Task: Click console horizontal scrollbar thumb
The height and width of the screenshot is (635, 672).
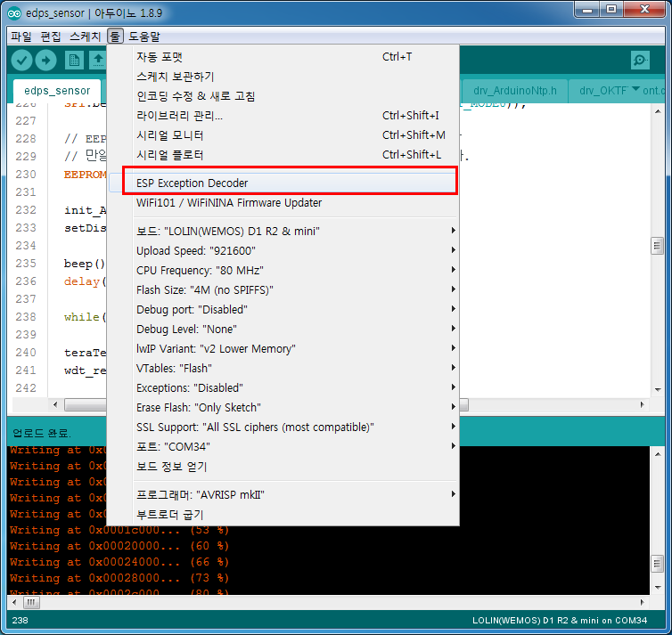Action: click(x=31, y=602)
